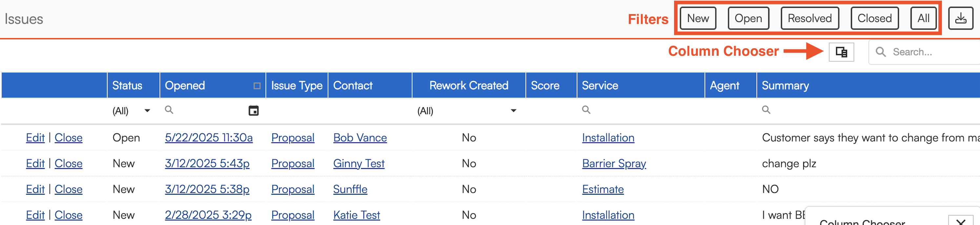Show All issues filter
Screen dimensions: 980x225
click(x=923, y=18)
